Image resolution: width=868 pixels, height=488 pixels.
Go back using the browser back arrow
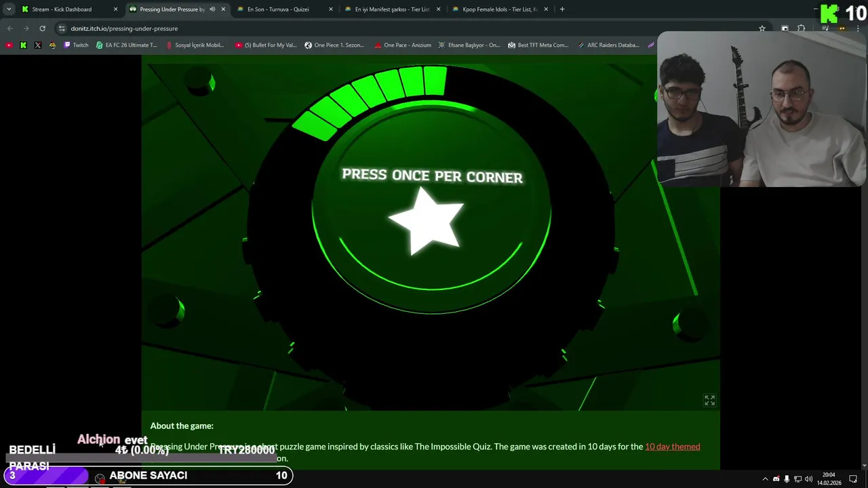9,28
